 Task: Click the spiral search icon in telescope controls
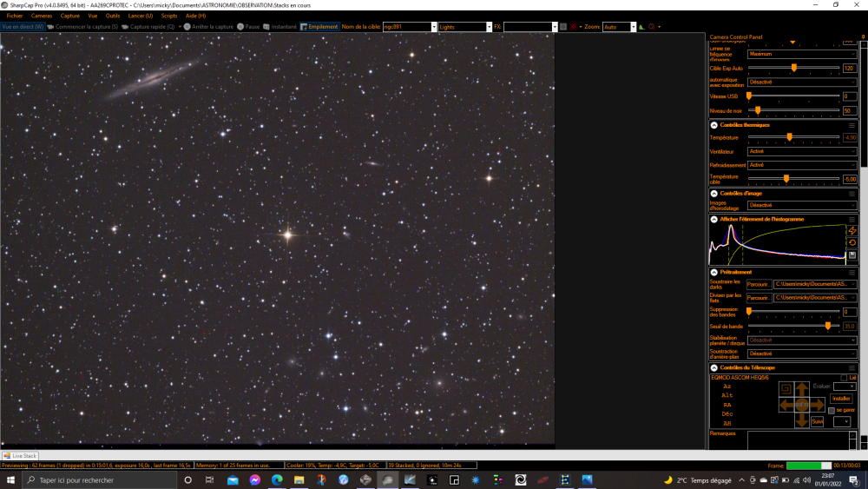(786, 389)
